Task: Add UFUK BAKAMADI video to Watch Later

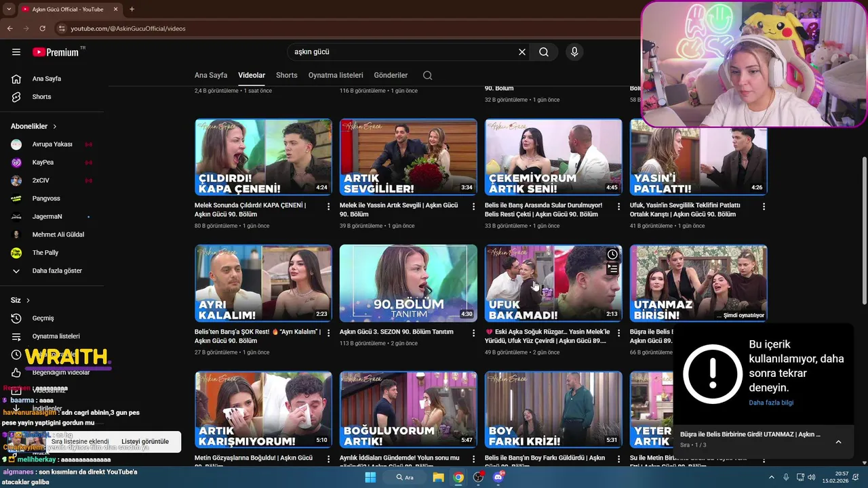Action: [x=612, y=254]
